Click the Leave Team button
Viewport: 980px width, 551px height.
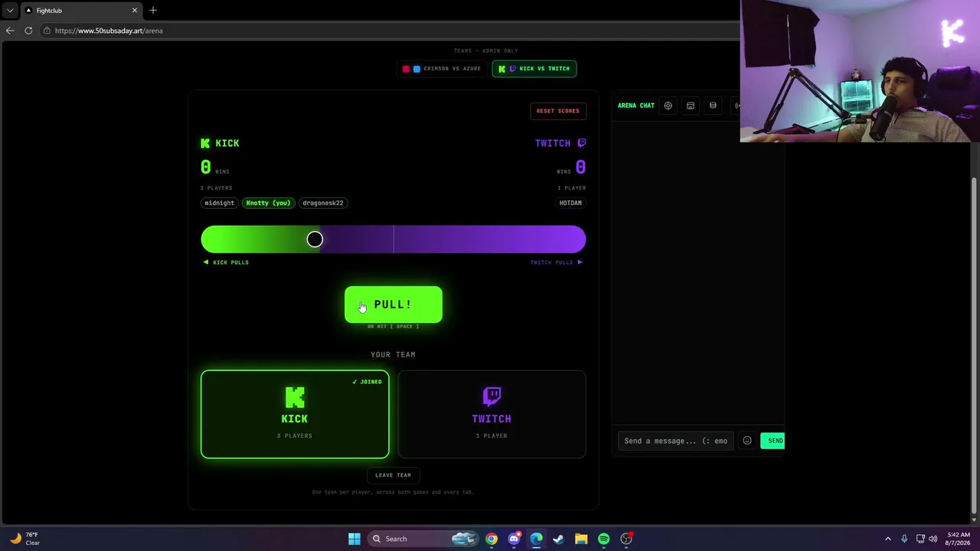click(x=393, y=475)
